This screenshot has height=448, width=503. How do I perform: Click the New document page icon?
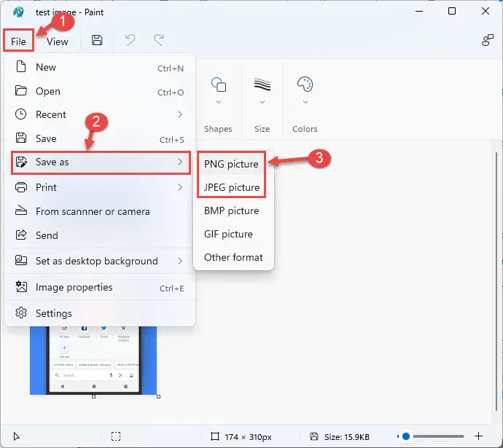click(x=21, y=67)
